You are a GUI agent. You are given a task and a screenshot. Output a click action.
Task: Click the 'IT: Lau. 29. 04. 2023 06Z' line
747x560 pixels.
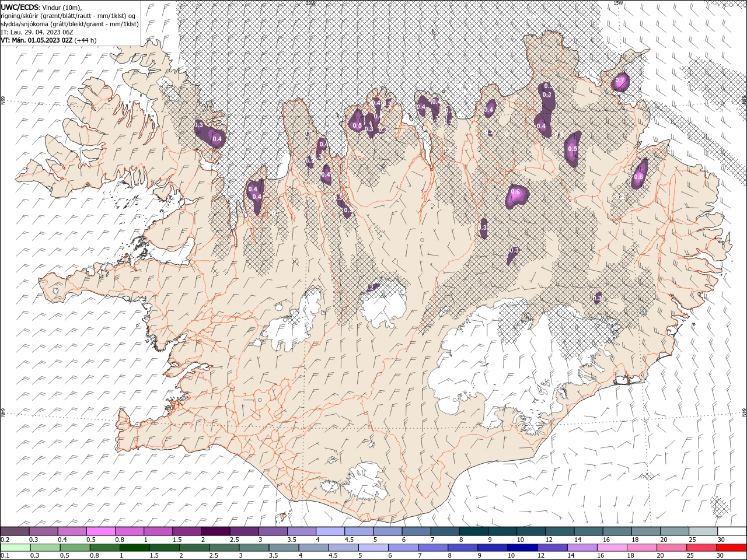pyautogui.click(x=36, y=32)
